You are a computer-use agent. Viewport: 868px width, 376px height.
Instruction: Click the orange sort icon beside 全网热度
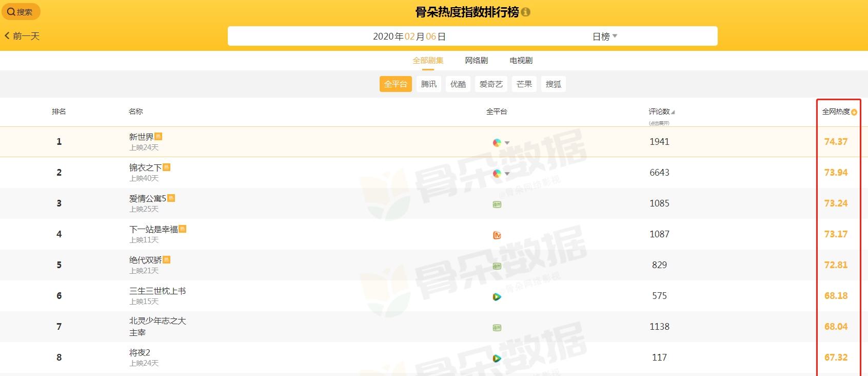click(854, 112)
